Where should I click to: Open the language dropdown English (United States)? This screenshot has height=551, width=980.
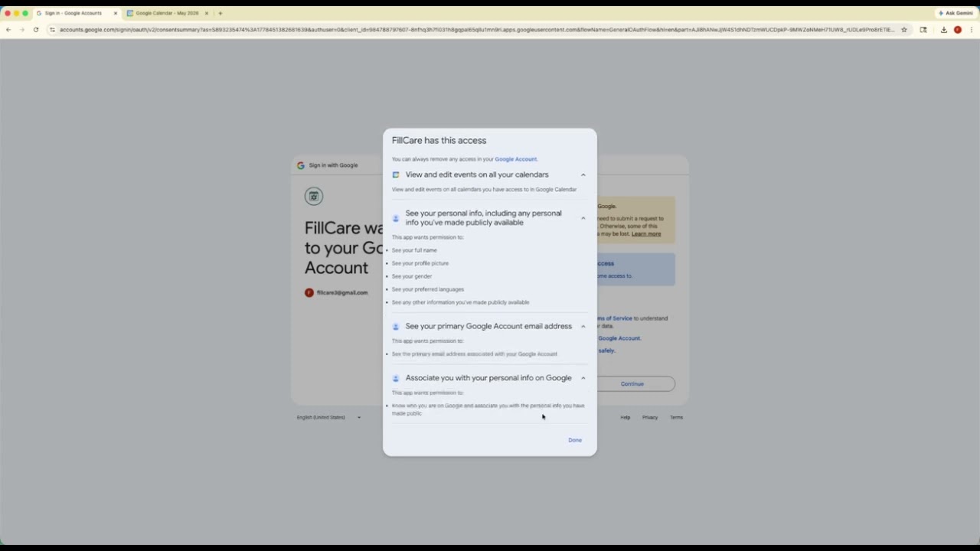tap(328, 418)
